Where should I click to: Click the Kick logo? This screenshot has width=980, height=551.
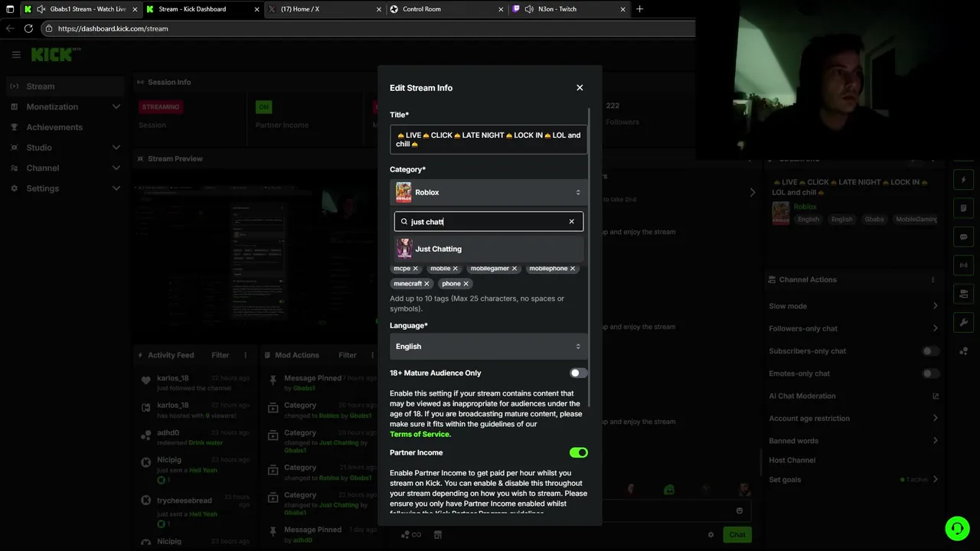point(52,54)
